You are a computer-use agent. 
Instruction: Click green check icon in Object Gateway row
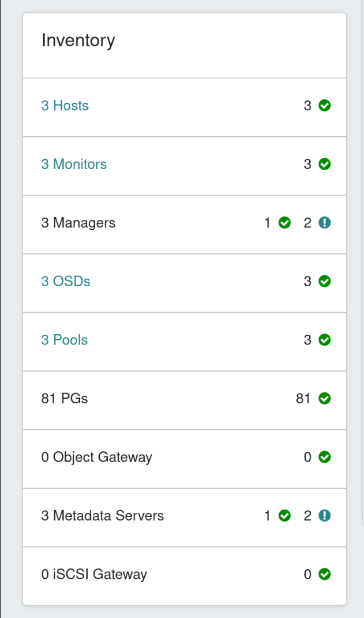pyautogui.click(x=325, y=458)
